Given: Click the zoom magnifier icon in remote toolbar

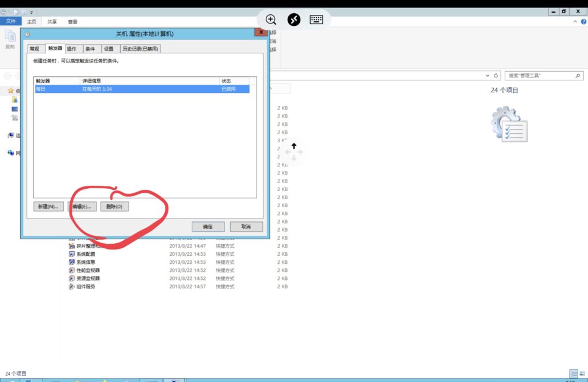Looking at the screenshot, I should click(271, 19).
